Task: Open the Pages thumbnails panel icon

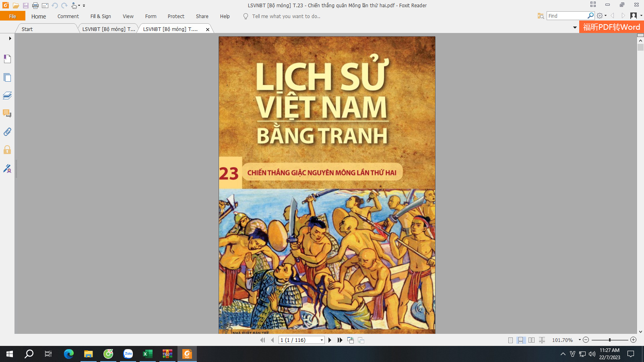Action: click(x=7, y=77)
